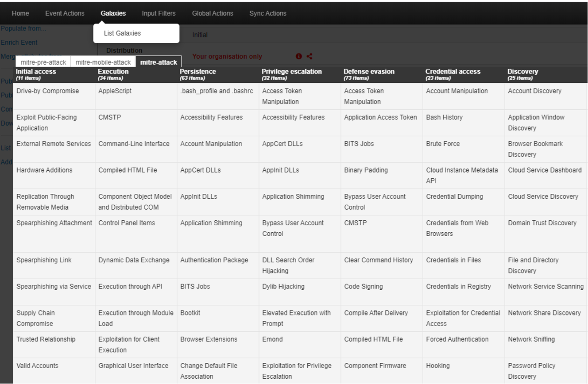Choose the Dynamic Data Exchange technique
588x384 pixels.
click(x=136, y=265)
